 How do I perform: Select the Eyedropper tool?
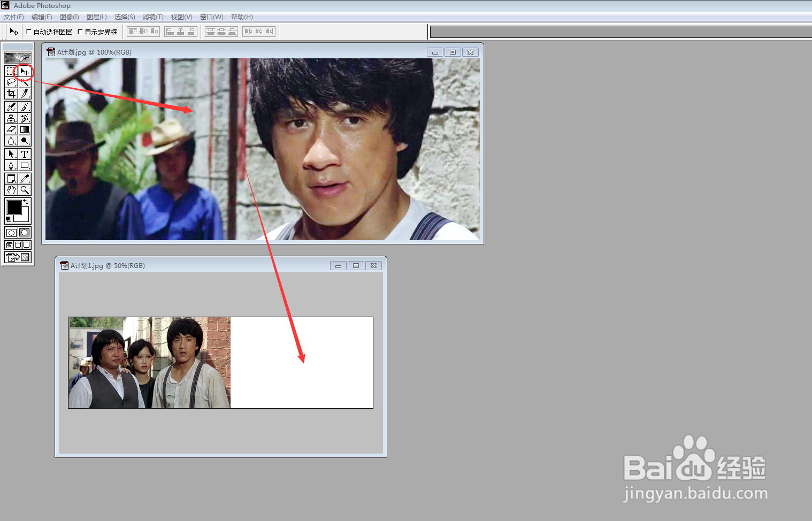point(25,179)
